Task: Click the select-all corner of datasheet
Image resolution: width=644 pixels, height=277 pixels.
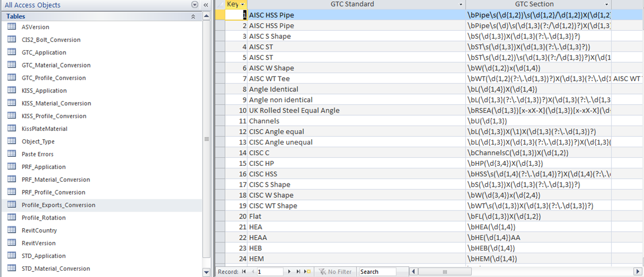Action: point(220,4)
